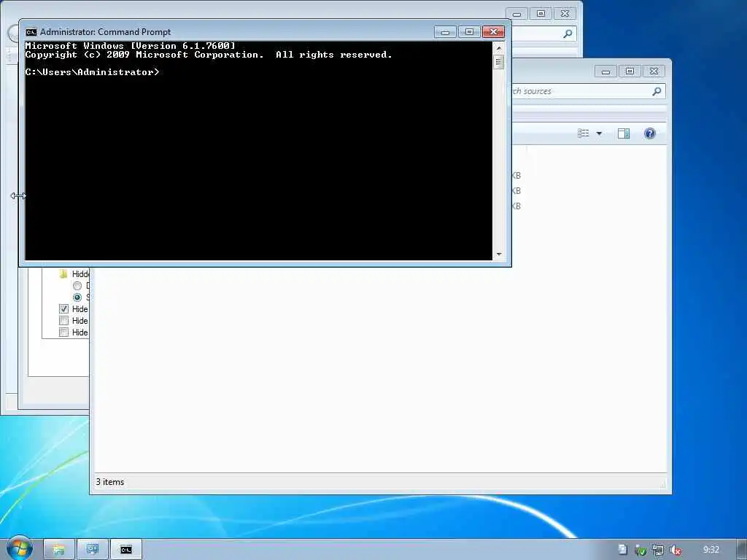747x560 pixels.
Task: Click the Hidden folder icon in the settings list
Action: point(63,273)
